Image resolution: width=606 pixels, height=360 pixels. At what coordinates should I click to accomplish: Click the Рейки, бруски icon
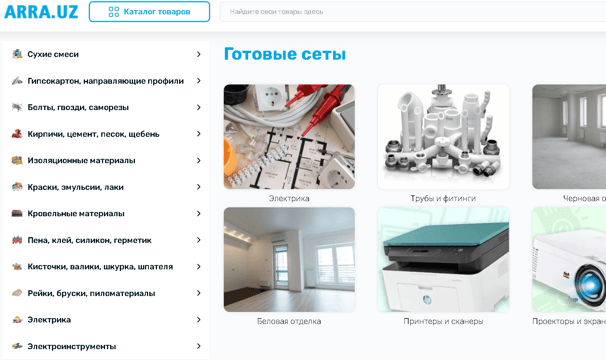(17, 293)
